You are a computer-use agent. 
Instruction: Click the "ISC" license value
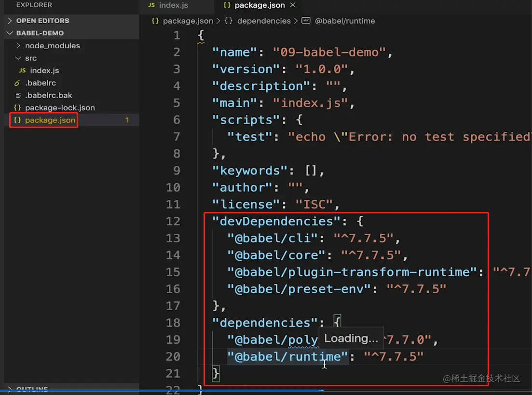coord(314,204)
